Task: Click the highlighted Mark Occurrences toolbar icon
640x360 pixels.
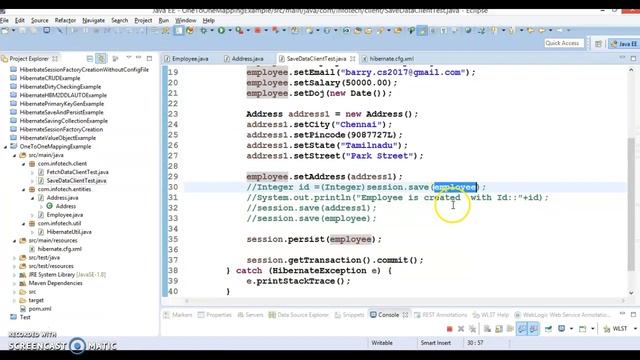Action: [422, 31]
